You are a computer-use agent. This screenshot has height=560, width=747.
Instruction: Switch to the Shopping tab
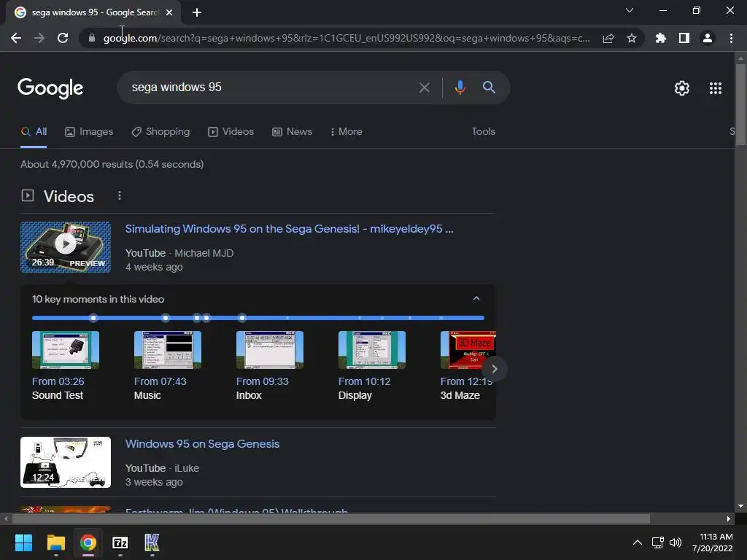160,132
